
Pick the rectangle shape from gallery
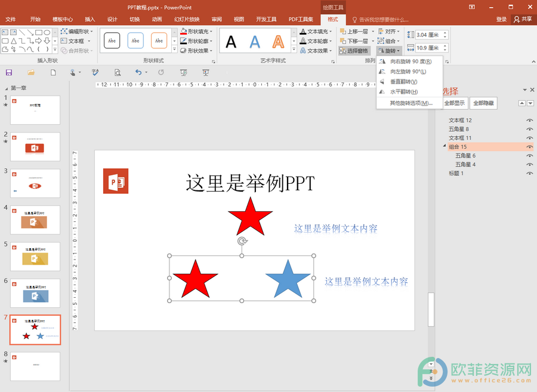pyautogui.click(x=39, y=33)
